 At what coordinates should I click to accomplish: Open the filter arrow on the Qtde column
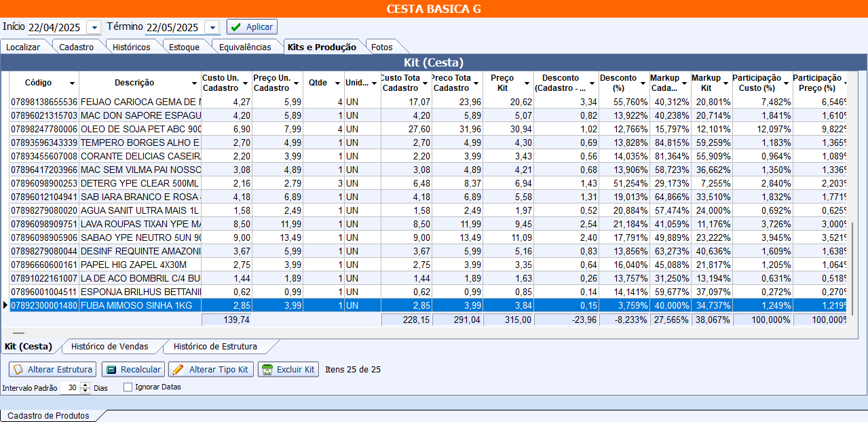click(x=337, y=83)
